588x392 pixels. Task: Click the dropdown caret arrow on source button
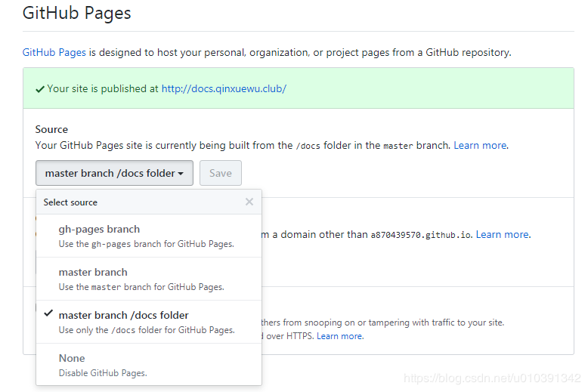[x=181, y=174]
